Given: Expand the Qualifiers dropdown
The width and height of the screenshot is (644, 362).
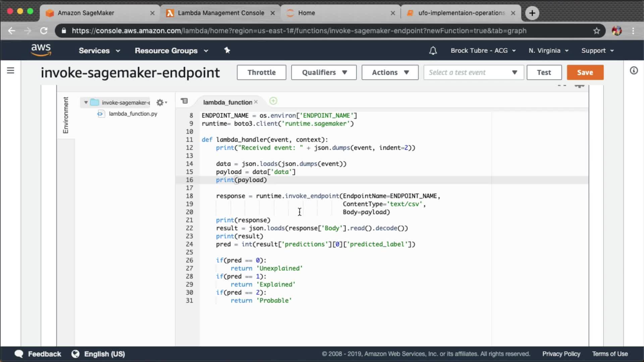Looking at the screenshot, I should point(324,72).
